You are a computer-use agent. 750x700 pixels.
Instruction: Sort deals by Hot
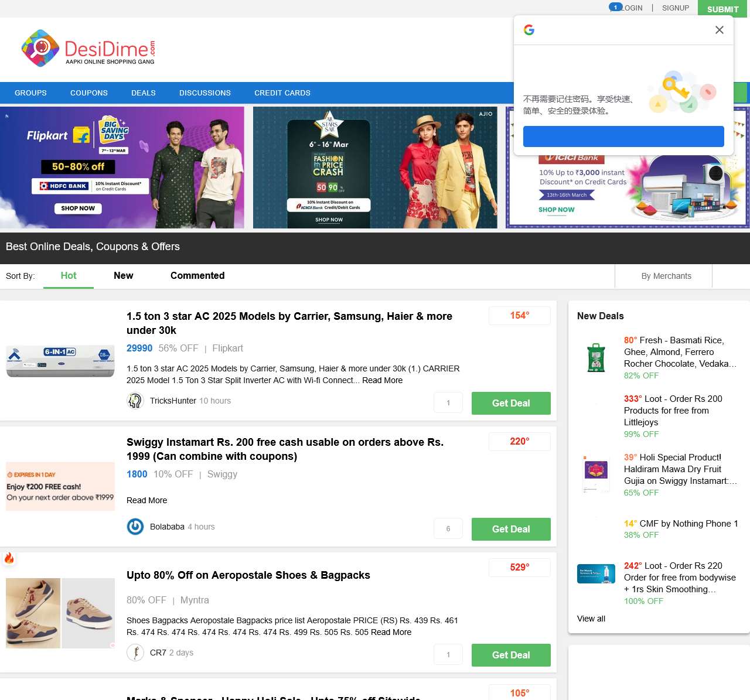coord(69,276)
